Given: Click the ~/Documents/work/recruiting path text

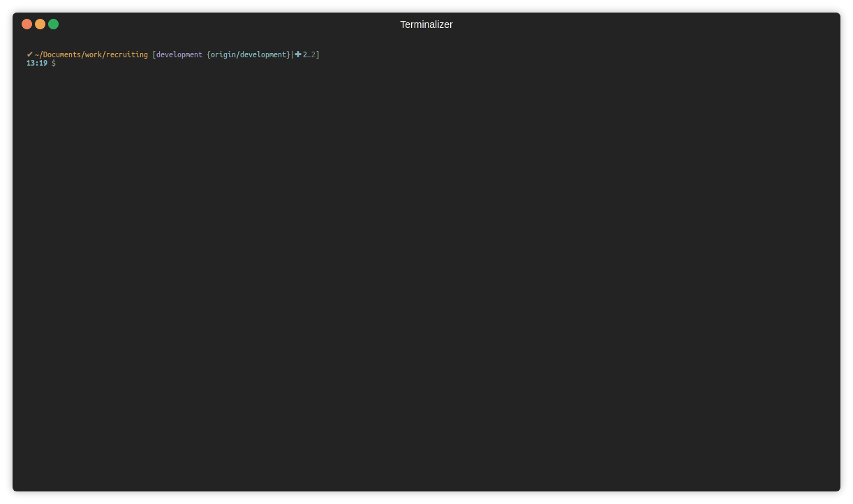Looking at the screenshot, I should click(91, 54).
